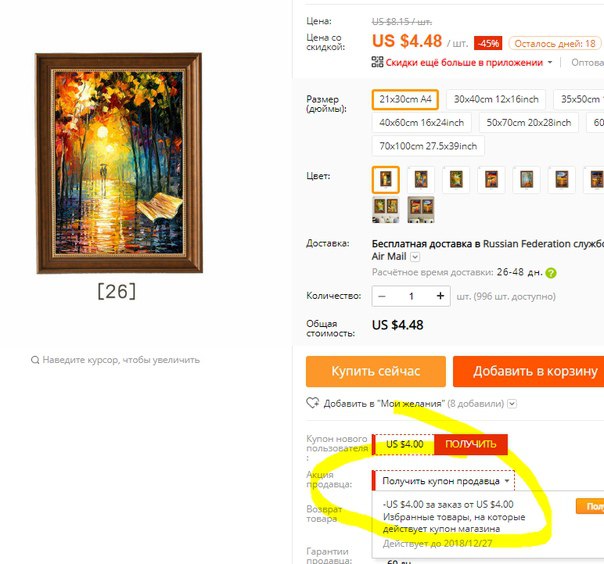Click the green delivery time help icon

point(551,273)
